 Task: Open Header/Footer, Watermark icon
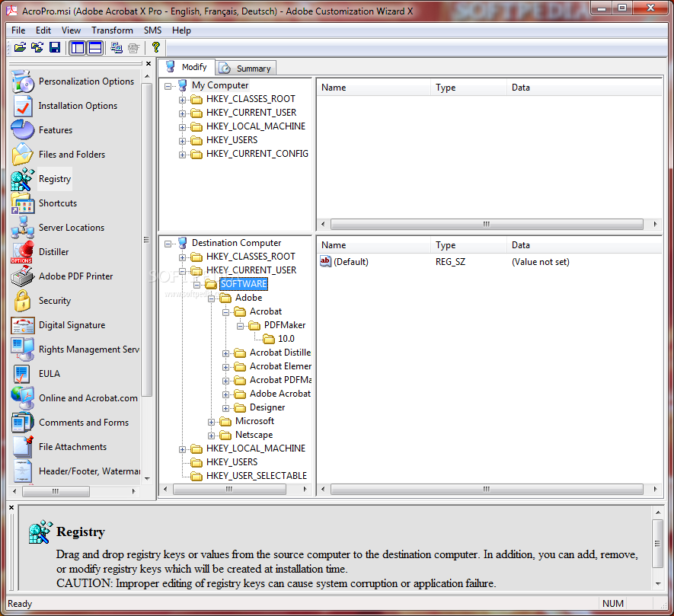tap(22, 471)
